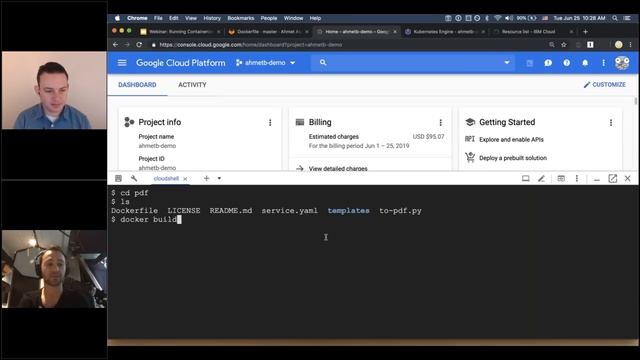Image resolution: width=640 pixels, height=360 pixels.
Task: Select the cloudshell terminal tab
Action: (166, 178)
